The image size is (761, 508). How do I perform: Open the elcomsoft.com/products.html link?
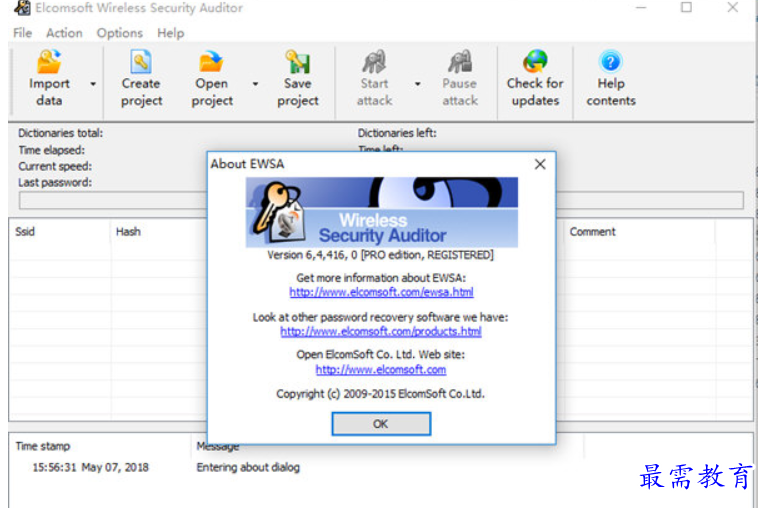tap(381, 331)
